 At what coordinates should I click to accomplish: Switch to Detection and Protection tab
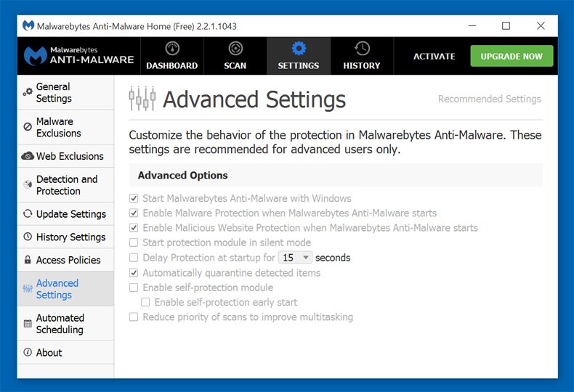65,185
